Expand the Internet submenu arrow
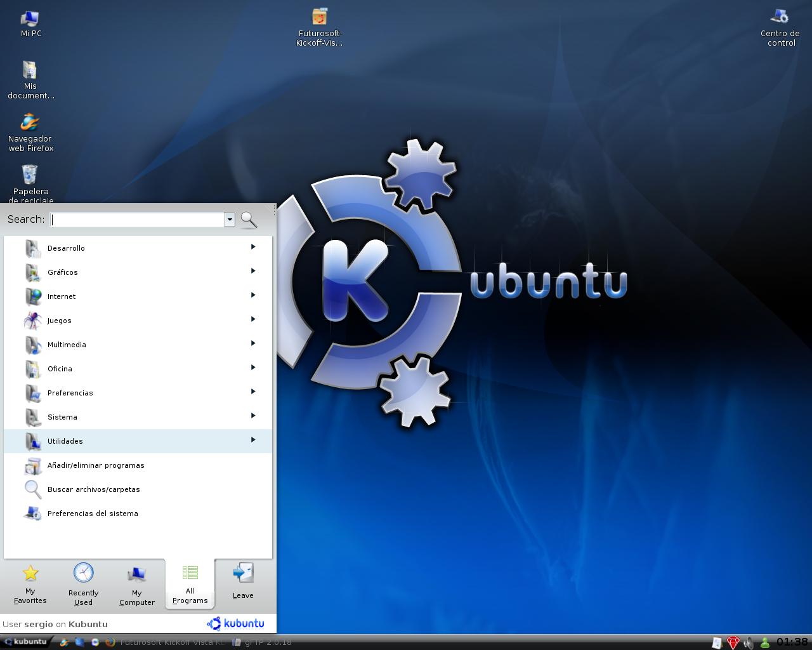 (x=252, y=295)
